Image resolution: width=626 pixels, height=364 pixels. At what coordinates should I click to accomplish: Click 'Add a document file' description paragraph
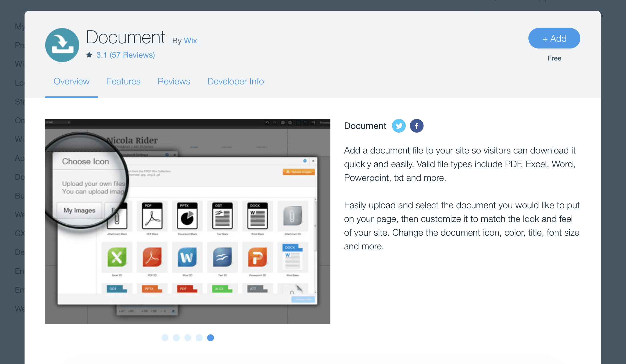point(460,164)
